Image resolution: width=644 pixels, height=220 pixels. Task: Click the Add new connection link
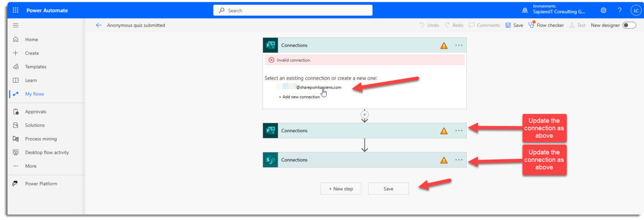299,97
